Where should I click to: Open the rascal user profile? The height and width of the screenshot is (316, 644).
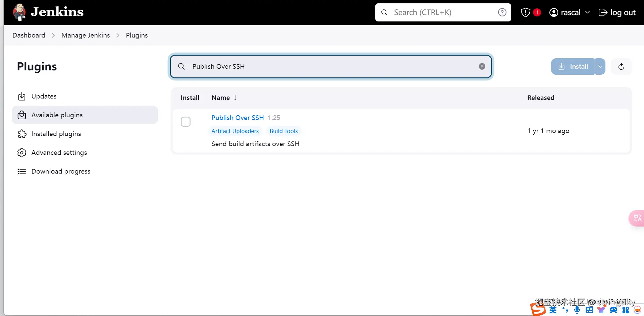[x=565, y=12]
